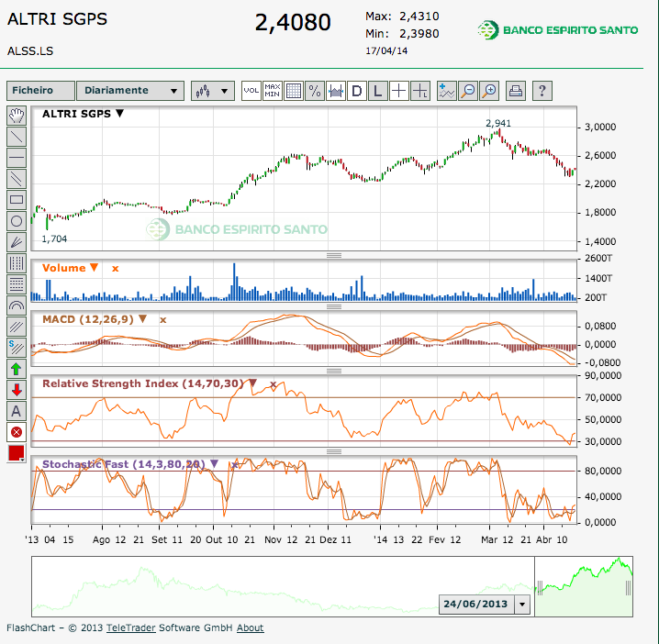Zoom out with the minus magnifier
The width and height of the screenshot is (659, 644).
coord(468,91)
